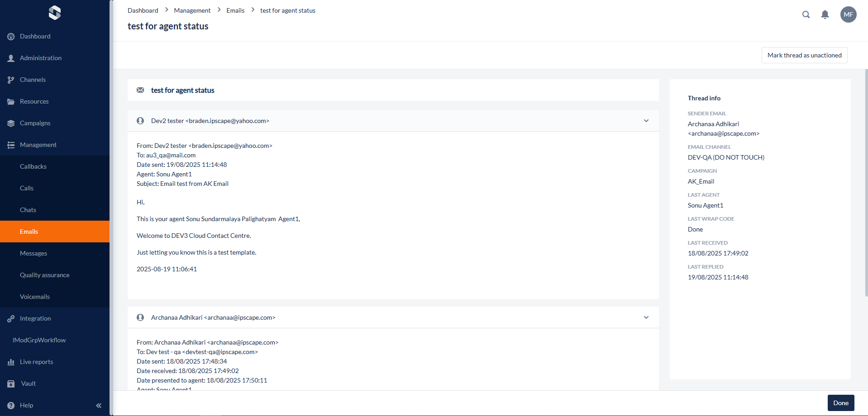Click the search magnifier icon
Image resolution: width=868 pixels, height=416 pixels.
coord(806,14)
